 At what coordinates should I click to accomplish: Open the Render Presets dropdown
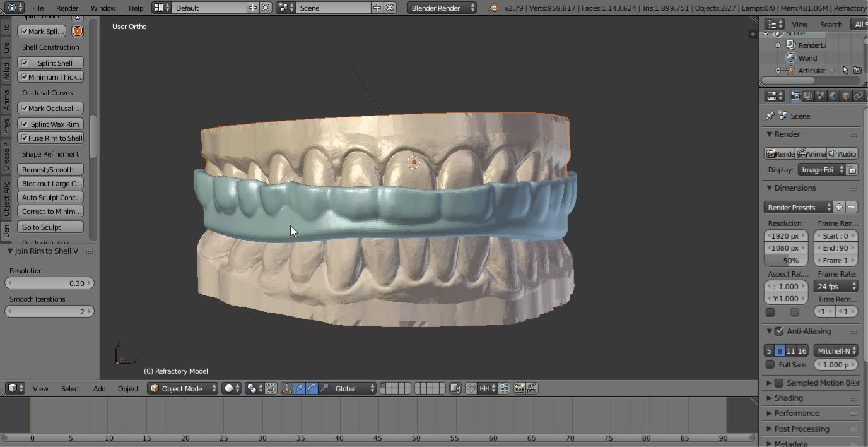pyautogui.click(x=798, y=207)
